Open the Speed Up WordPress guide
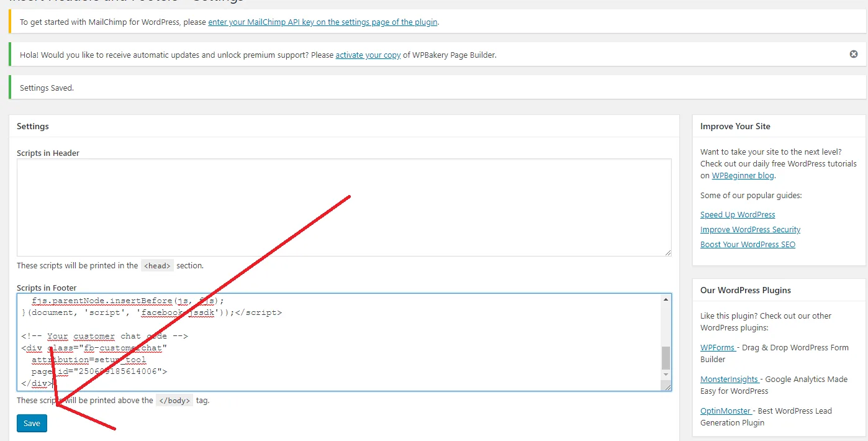868x441 pixels. pos(738,214)
